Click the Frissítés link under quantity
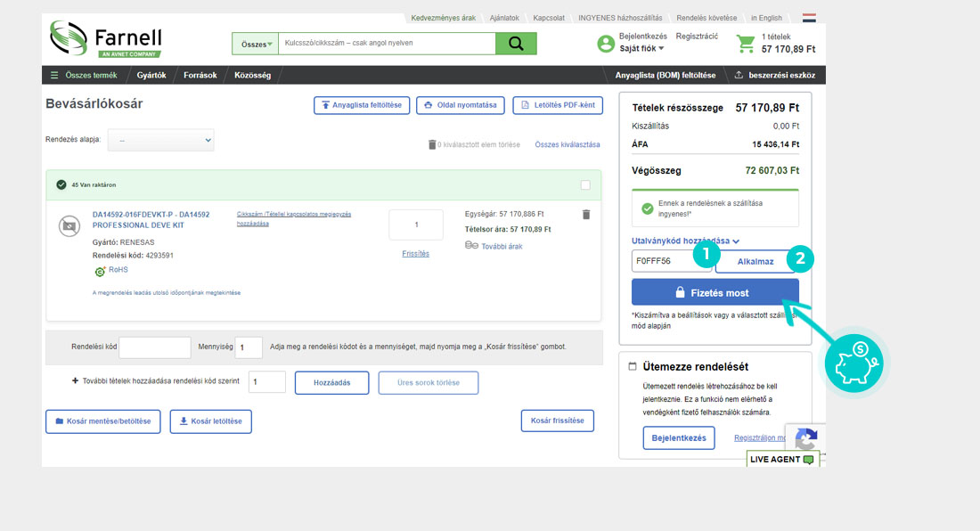Image resolution: width=980 pixels, height=531 pixels. [416, 254]
